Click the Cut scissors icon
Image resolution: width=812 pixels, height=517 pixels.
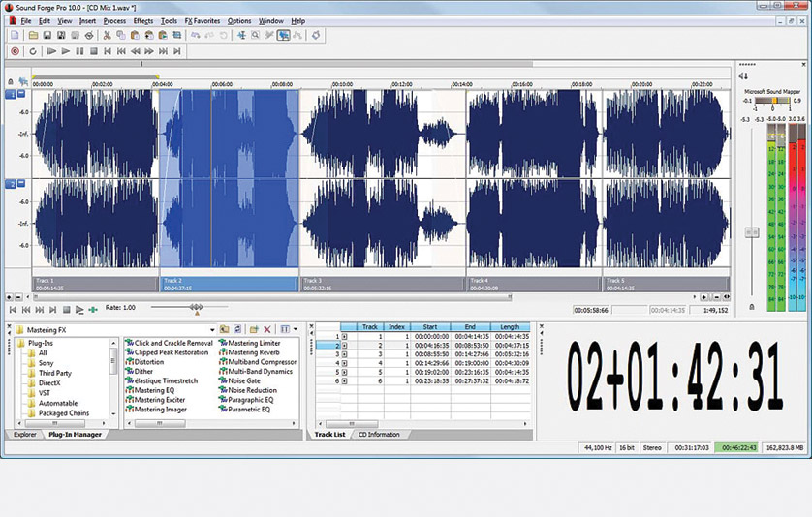(x=107, y=35)
